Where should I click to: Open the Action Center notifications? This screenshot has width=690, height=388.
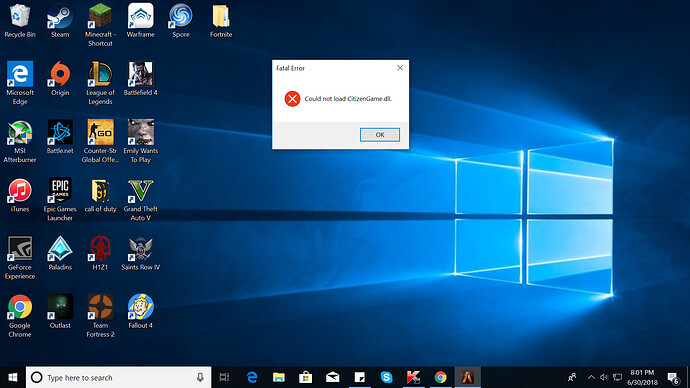(673, 377)
